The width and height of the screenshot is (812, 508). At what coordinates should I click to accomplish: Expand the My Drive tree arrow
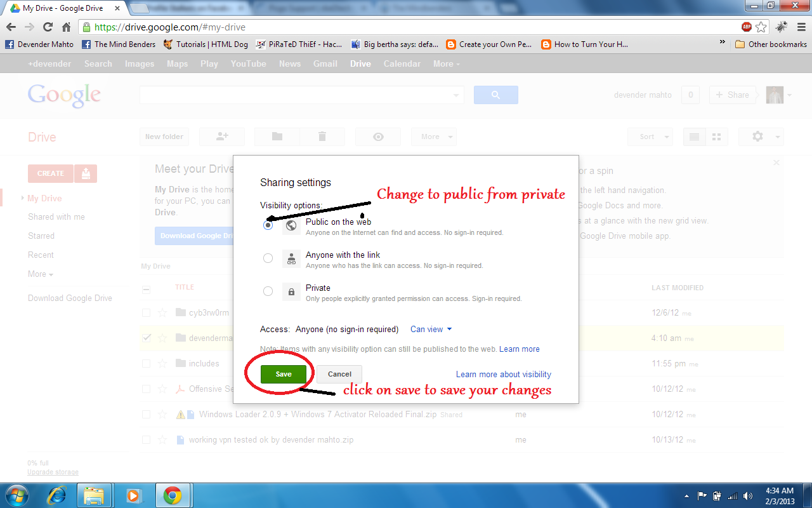23,199
